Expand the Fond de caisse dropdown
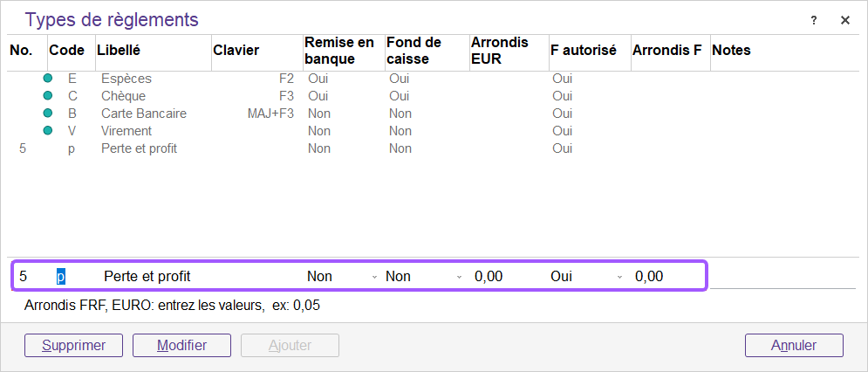Viewport: 868px width, 372px height. [459, 277]
